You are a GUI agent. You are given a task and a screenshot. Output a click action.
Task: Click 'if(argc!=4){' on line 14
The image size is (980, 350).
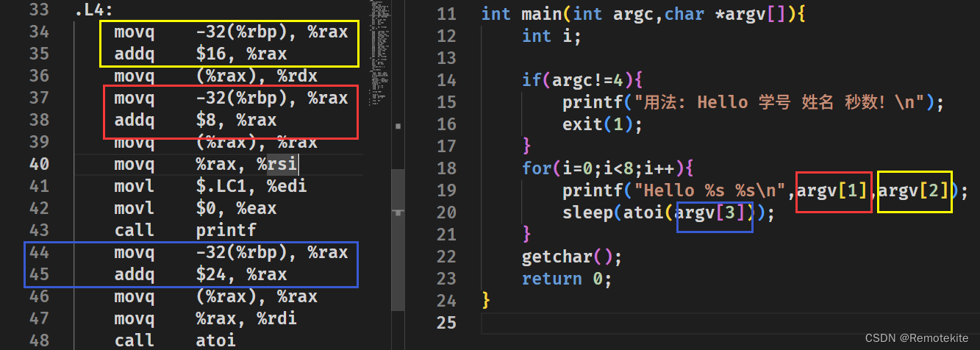click(x=583, y=80)
